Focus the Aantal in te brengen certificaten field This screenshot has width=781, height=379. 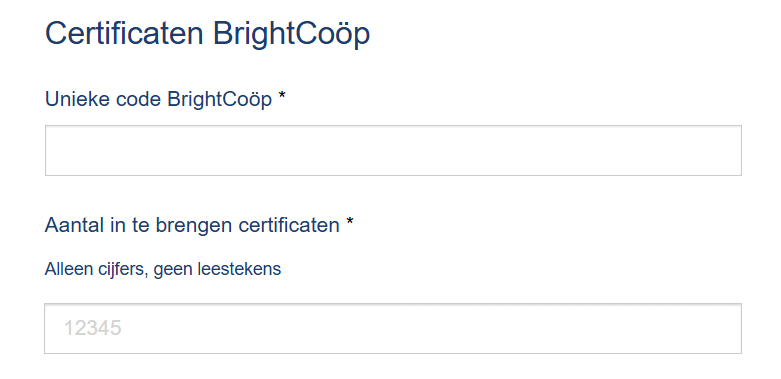(x=393, y=328)
